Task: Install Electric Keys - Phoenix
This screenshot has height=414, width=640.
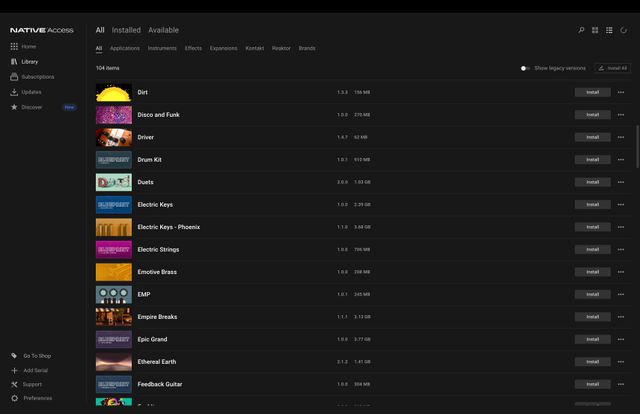Action: [593, 227]
